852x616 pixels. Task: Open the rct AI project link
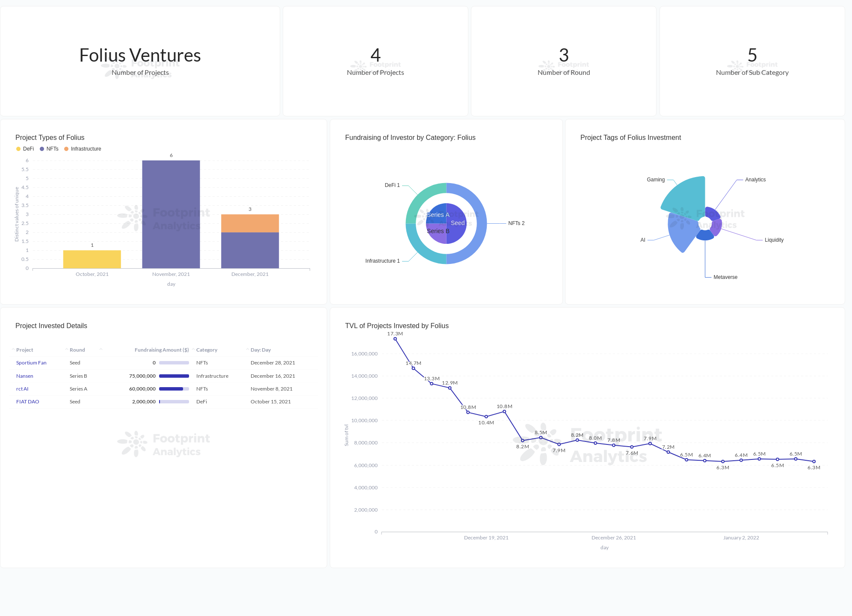[x=22, y=388]
